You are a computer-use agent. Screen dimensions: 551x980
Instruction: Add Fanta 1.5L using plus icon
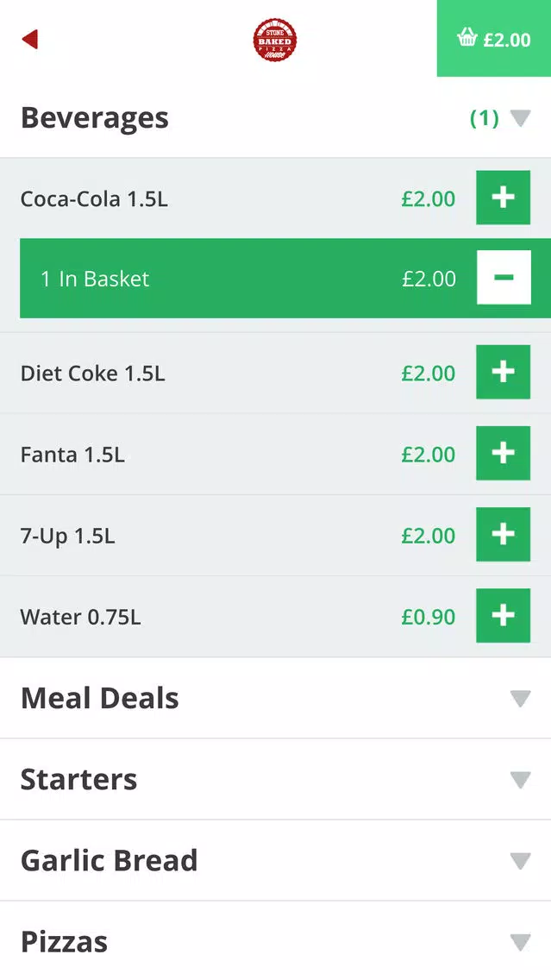click(503, 453)
